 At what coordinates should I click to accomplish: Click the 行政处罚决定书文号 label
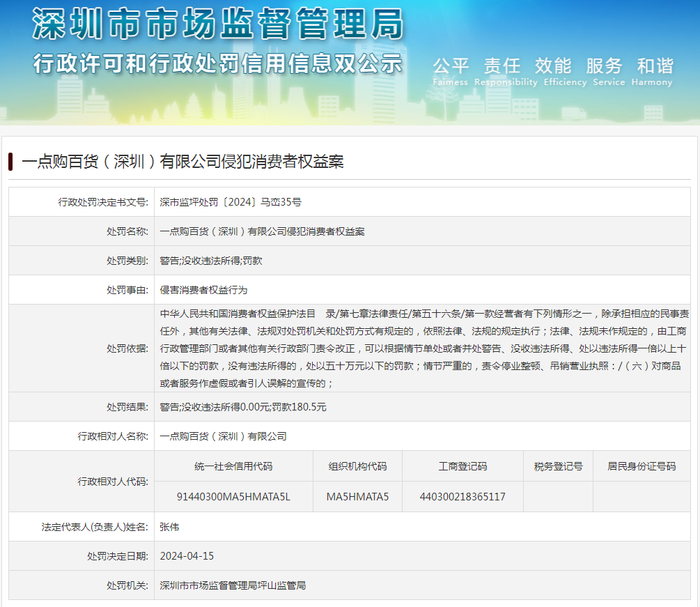point(103,202)
